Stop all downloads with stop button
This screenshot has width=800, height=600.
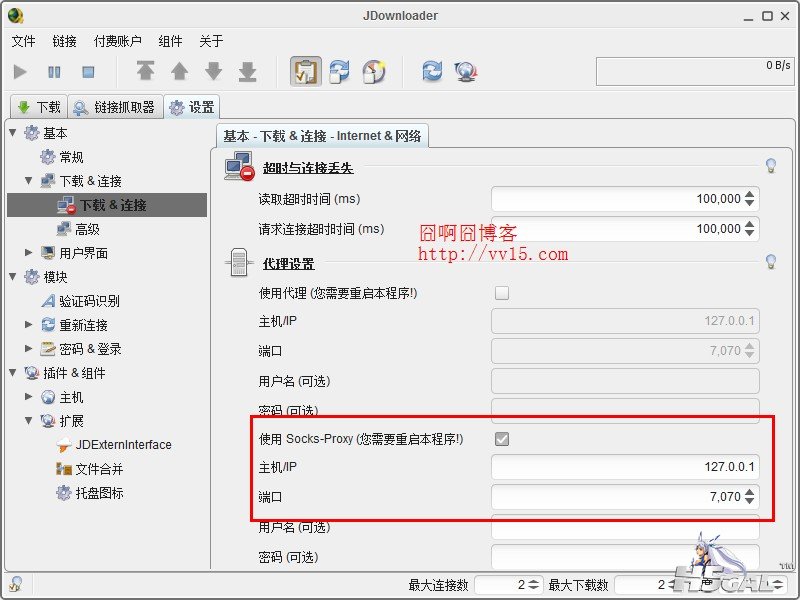point(88,71)
